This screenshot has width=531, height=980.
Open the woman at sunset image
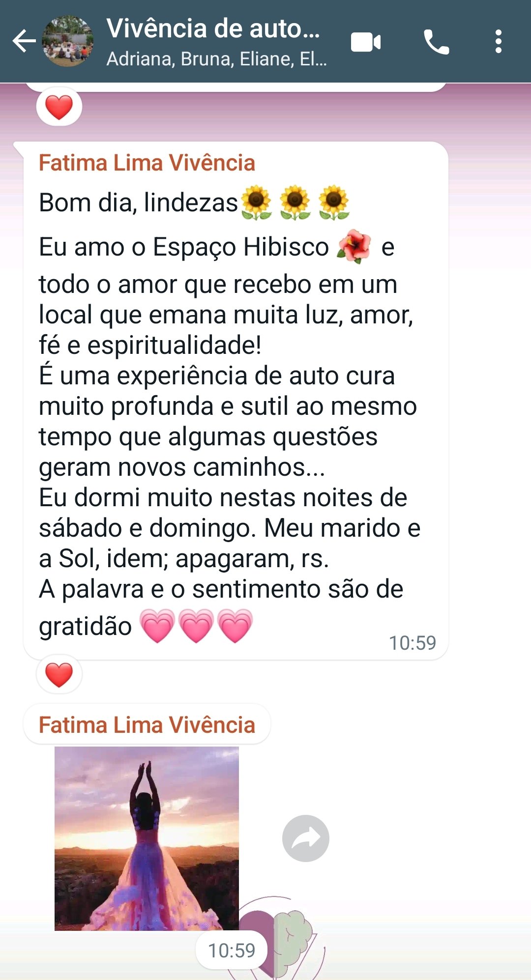pos(147,838)
